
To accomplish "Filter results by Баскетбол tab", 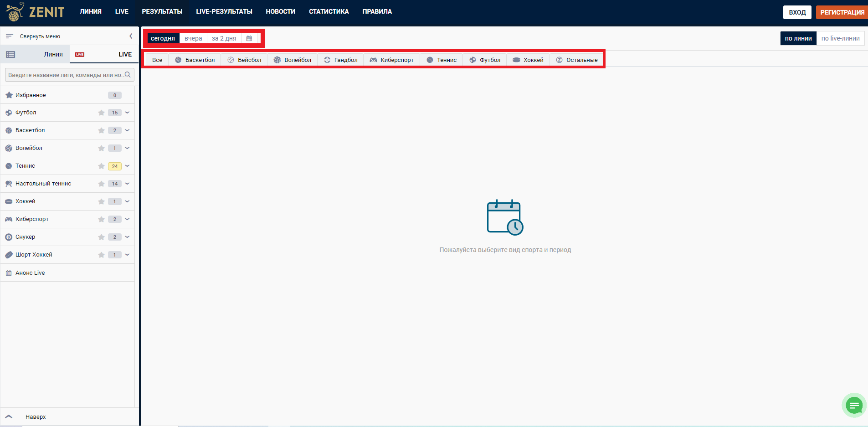I will tap(195, 60).
